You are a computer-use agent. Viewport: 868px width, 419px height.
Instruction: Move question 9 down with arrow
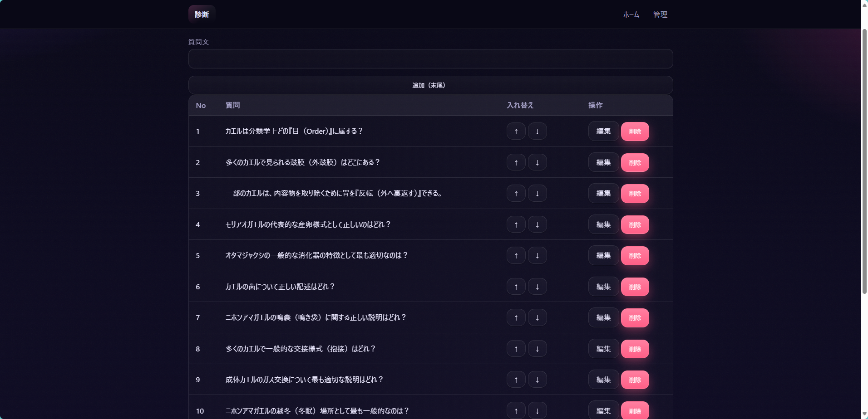(537, 380)
